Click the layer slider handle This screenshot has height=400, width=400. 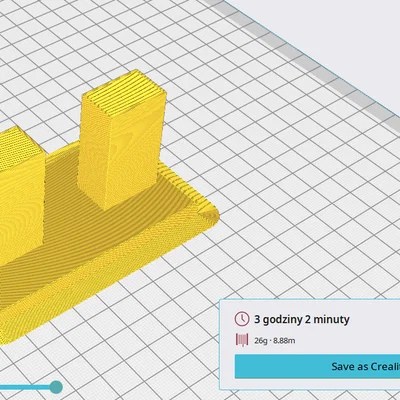56,387
